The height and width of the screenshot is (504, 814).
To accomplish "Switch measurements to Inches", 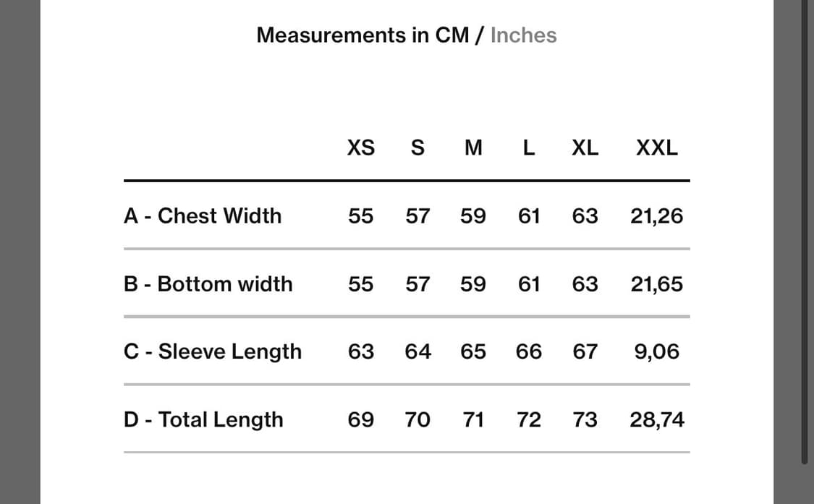I will point(523,35).
